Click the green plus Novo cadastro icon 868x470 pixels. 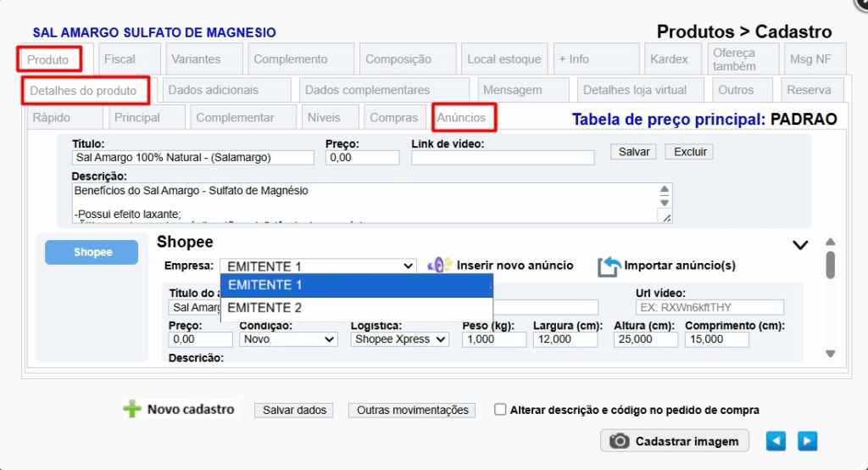[x=131, y=409]
